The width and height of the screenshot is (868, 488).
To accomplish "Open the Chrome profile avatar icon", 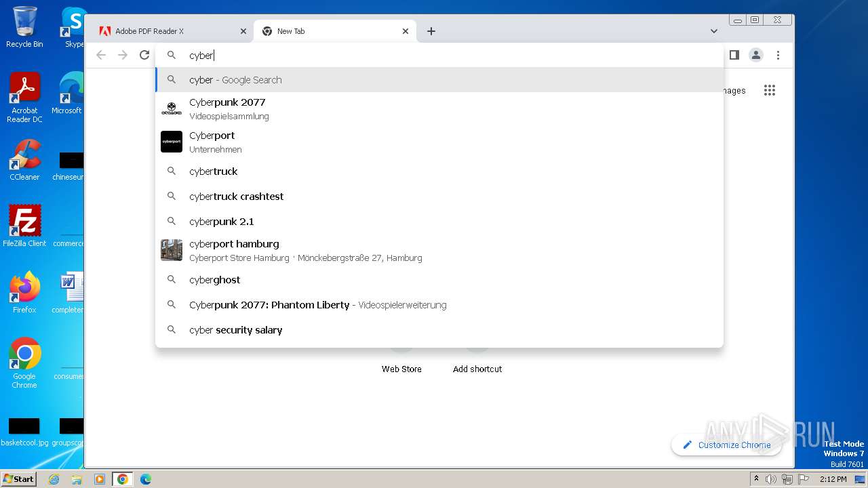I will (x=756, y=55).
